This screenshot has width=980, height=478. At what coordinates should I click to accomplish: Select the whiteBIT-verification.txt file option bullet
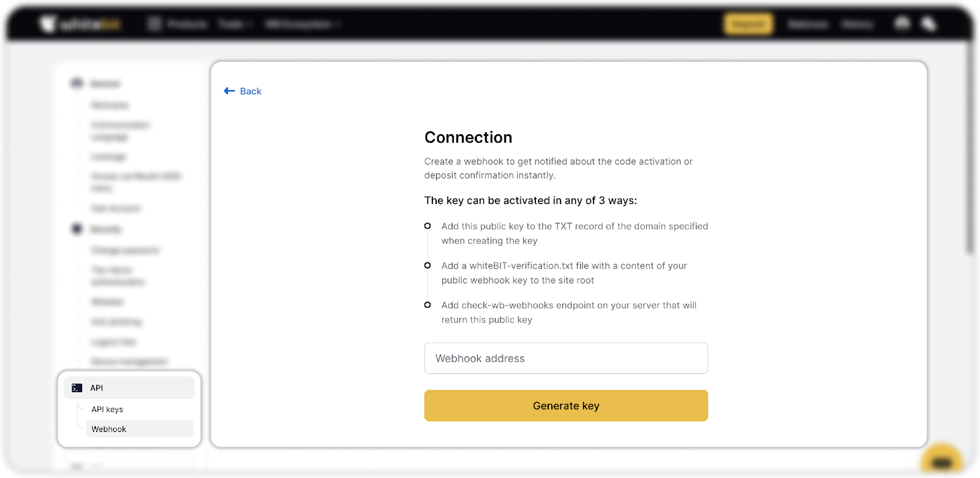click(x=428, y=265)
